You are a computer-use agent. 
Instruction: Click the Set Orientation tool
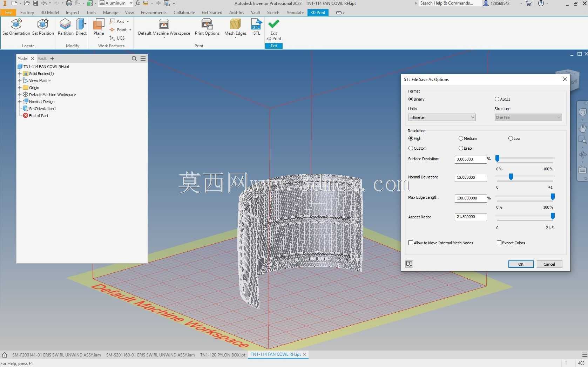coord(16,27)
